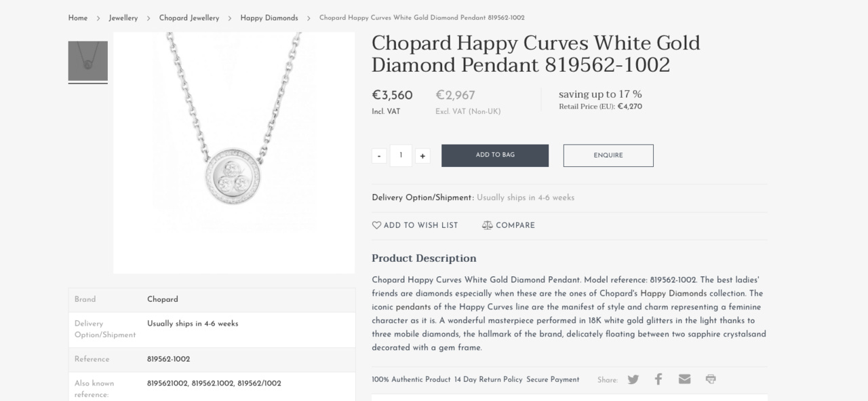Share product on Facebook
868x401 pixels.
click(x=658, y=379)
